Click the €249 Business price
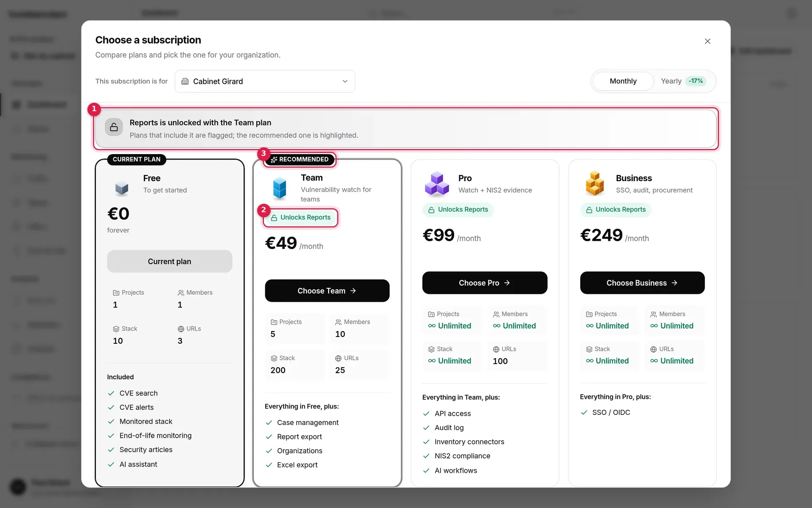 (601, 235)
